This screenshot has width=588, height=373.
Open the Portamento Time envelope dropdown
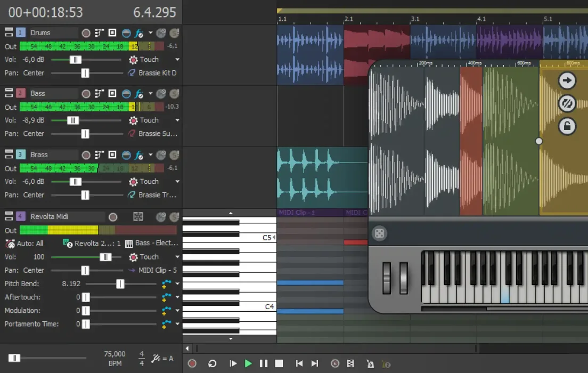point(177,324)
